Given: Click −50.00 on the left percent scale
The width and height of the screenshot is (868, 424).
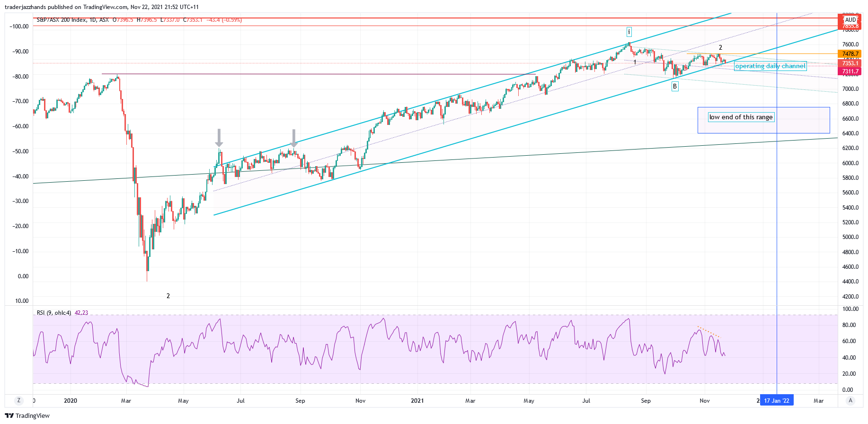Looking at the screenshot, I should click(x=20, y=151).
